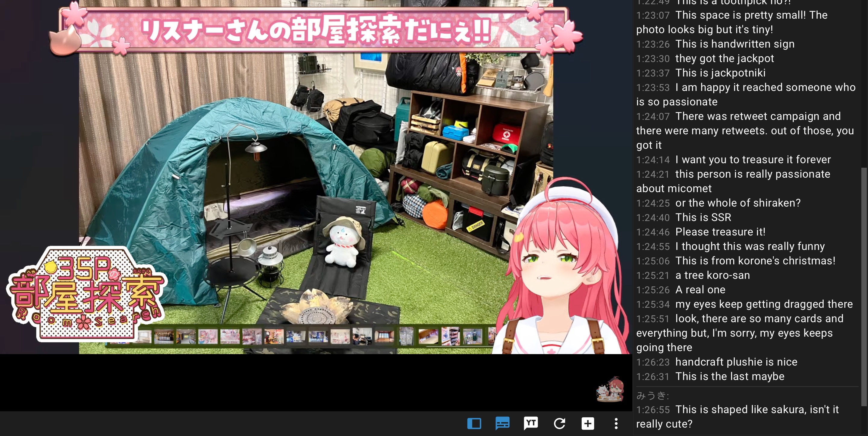Jump to timestamp 1:25:51
This screenshot has height=436, width=868.
point(653,319)
